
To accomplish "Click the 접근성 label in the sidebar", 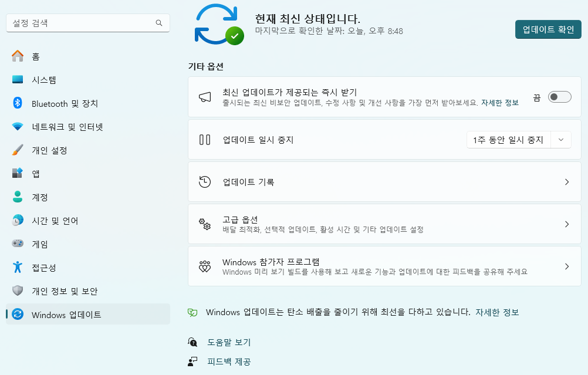I will tap(44, 268).
